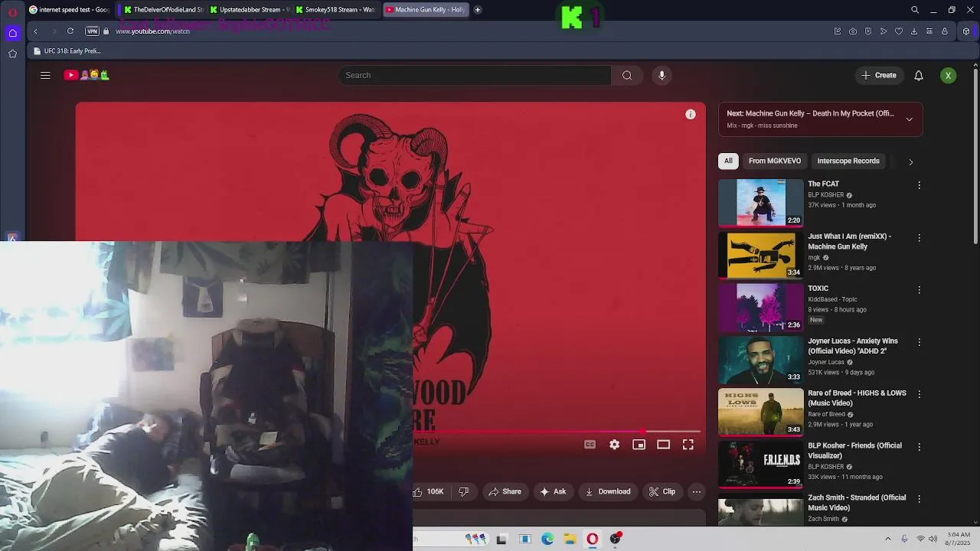Open the YouTube guide hamburger menu

tap(45, 75)
